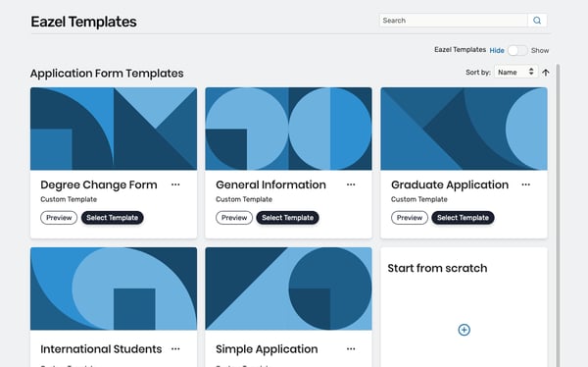Click the plus icon to start from scratch
588x367 pixels.
[464, 330]
